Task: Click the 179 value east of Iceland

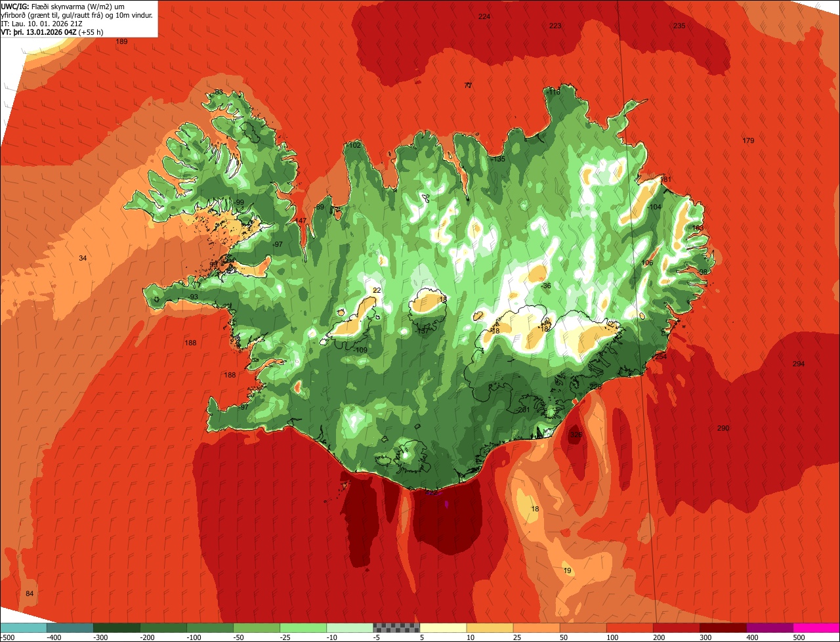Action: 748,140
